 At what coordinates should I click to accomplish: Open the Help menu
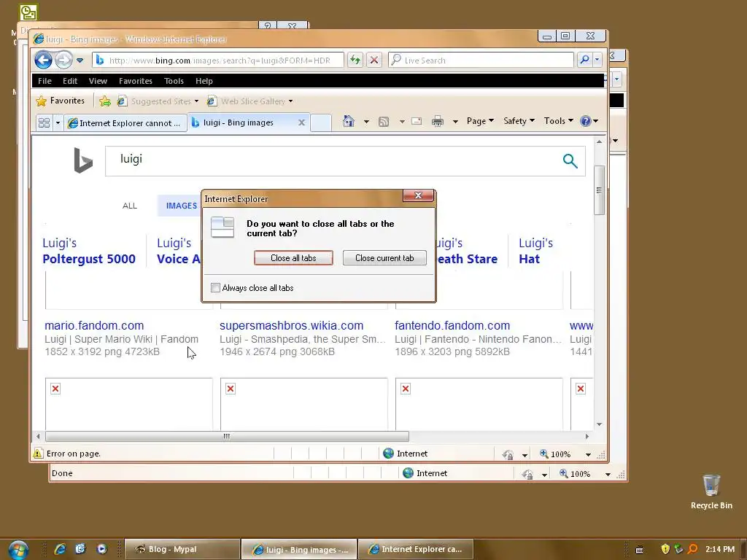(x=204, y=81)
